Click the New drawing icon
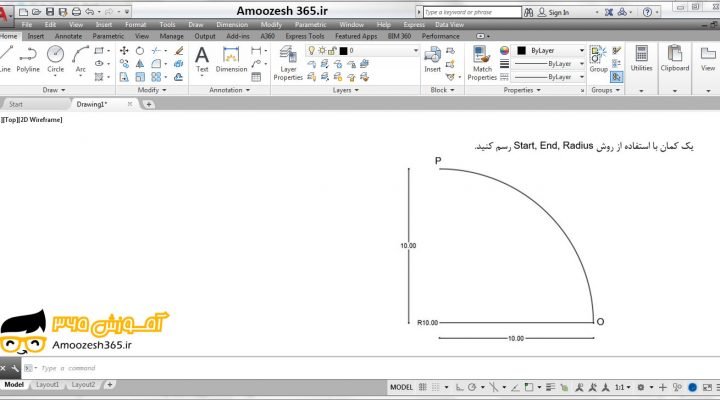The height and width of the screenshot is (400, 720). (23, 12)
